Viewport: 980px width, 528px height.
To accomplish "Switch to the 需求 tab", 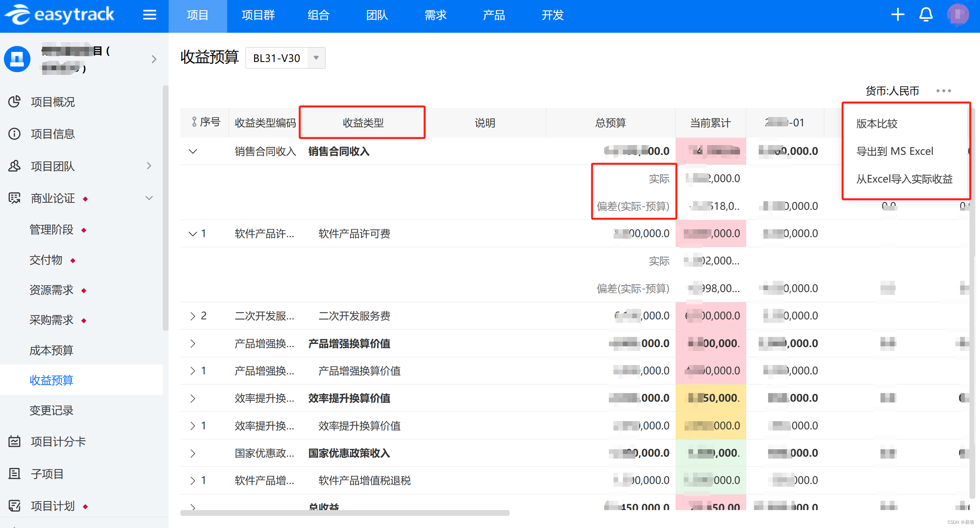I will pyautogui.click(x=436, y=16).
